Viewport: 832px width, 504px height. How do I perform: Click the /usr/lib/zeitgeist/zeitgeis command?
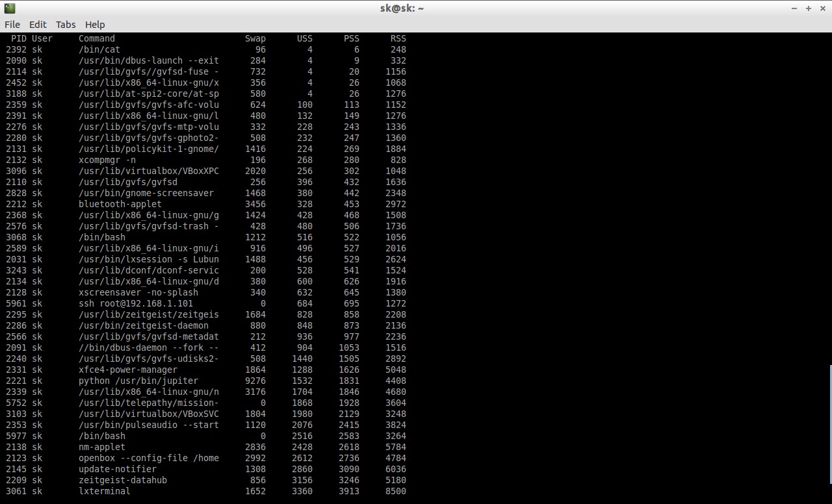pyautogui.click(x=149, y=314)
